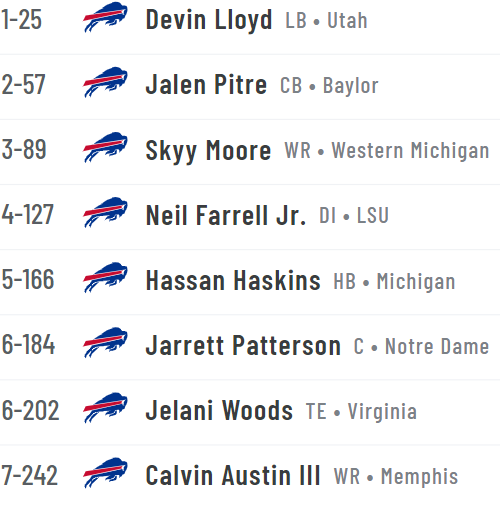
Task: Open Jelani Woods player name
Action: (x=219, y=410)
